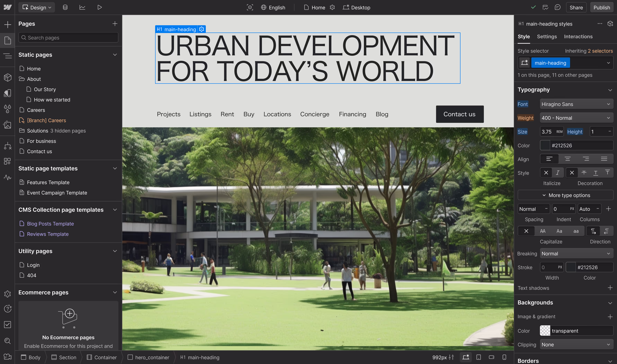The height and width of the screenshot is (364, 617).
Task: Set capitalize to all caps AA
Action: pyautogui.click(x=543, y=231)
